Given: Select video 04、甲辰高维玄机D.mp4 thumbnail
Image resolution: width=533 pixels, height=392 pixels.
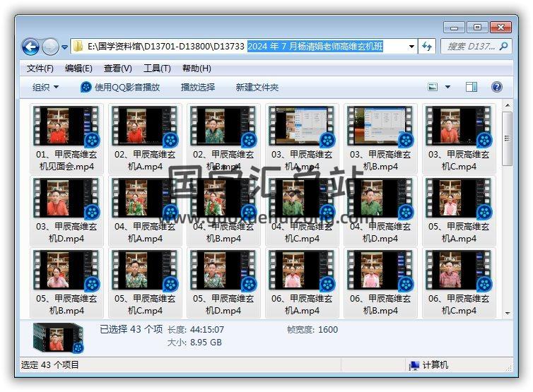Looking at the screenshot, I should [x=380, y=198].
